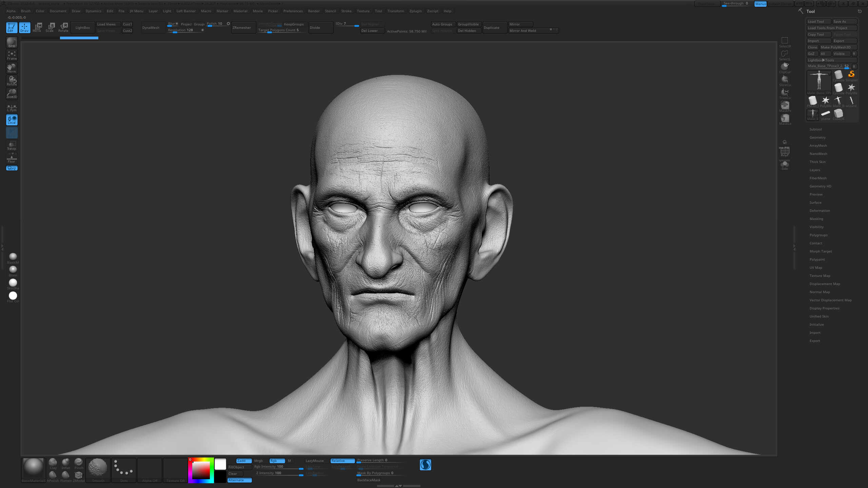Screen dimensions: 868x488
Task: Expand the UV Map section
Action: click(x=815, y=267)
